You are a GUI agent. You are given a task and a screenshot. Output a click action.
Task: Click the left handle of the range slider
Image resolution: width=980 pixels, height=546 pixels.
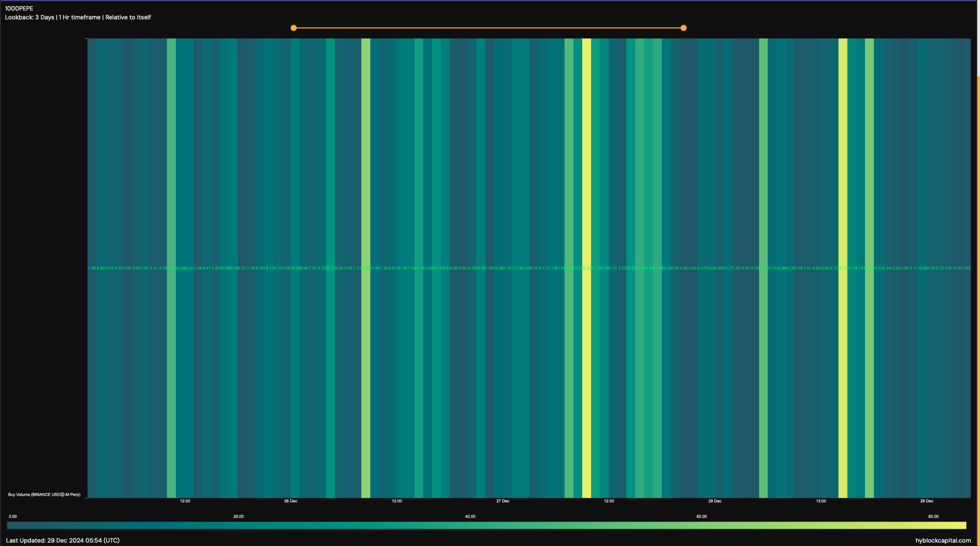[294, 28]
